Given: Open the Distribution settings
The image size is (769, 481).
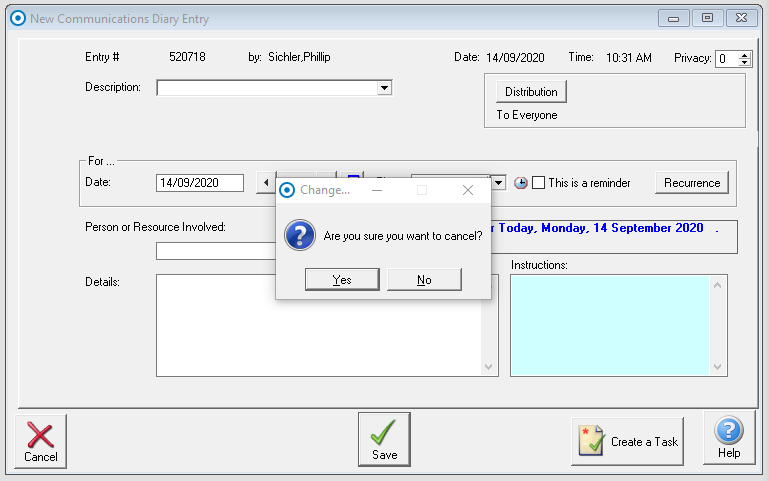Looking at the screenshot, I should [x=531, y=92].
